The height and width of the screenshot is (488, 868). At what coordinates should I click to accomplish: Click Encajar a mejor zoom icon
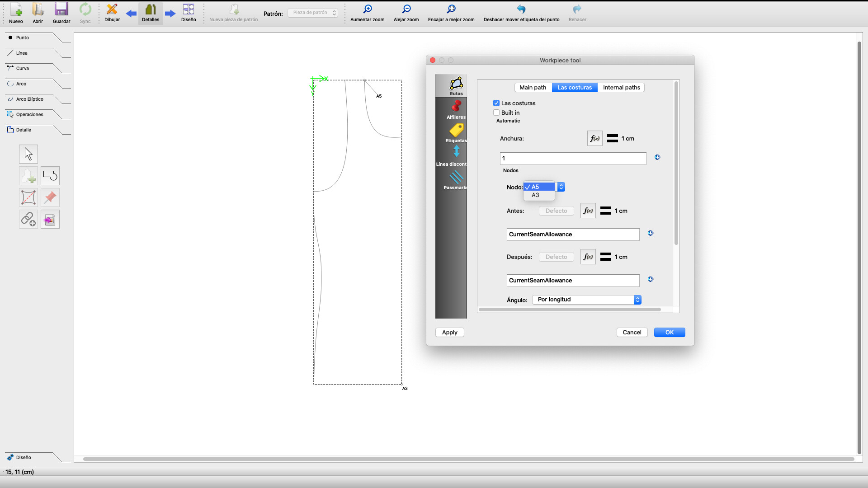point(451,9)
